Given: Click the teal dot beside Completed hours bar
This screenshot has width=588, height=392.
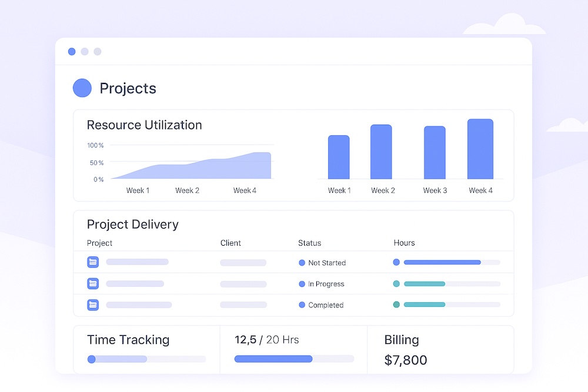Looking at the screenshot, I should (396, 304).
